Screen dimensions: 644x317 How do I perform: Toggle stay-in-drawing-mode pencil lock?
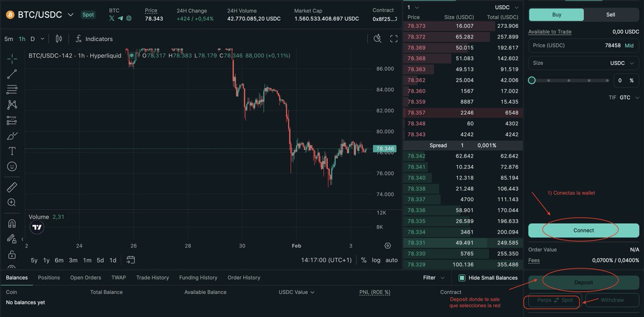tap(12, 239)
